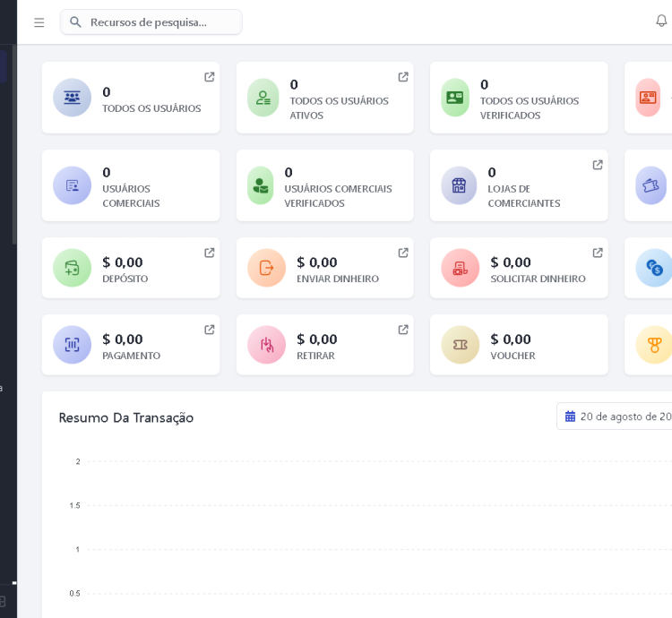Click the Voucher ticket icon

[x=461, y=345]
